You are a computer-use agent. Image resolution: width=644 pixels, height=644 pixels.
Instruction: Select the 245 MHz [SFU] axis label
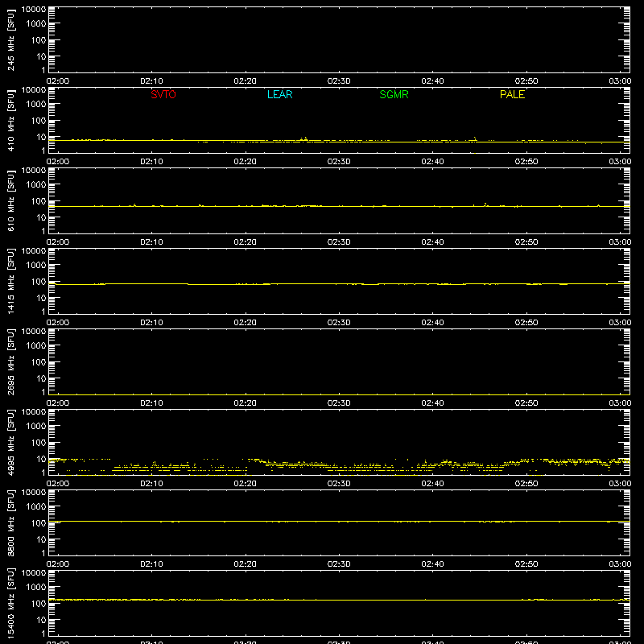point(10,39)
